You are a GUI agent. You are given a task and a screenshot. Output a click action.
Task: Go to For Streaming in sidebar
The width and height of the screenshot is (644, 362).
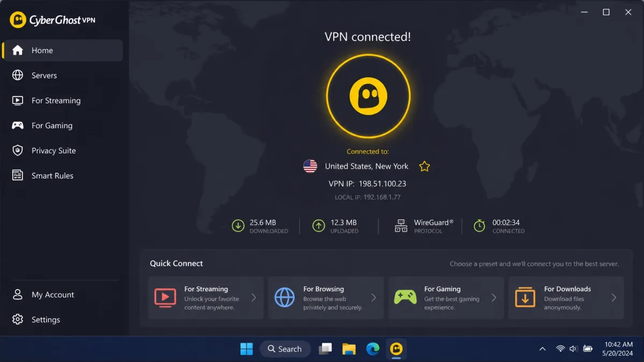coord(62,100)
